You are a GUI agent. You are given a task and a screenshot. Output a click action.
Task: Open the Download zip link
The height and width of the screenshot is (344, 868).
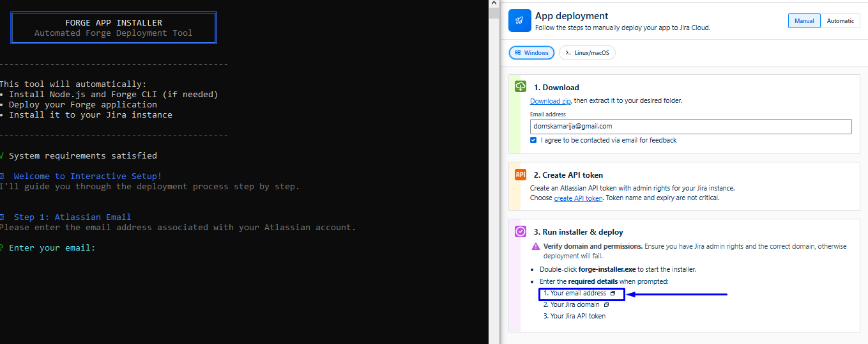(550, 101)
